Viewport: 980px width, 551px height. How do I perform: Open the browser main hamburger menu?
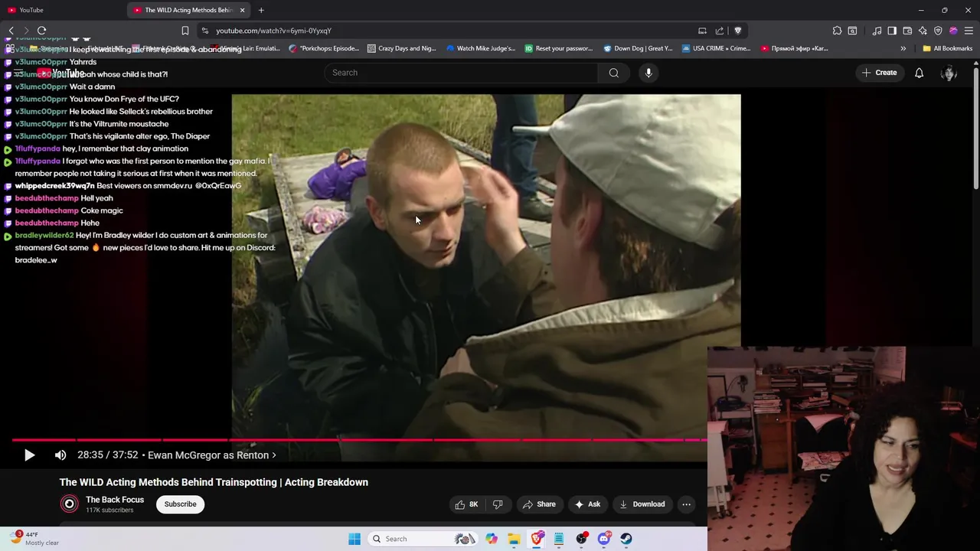point(969,31)
